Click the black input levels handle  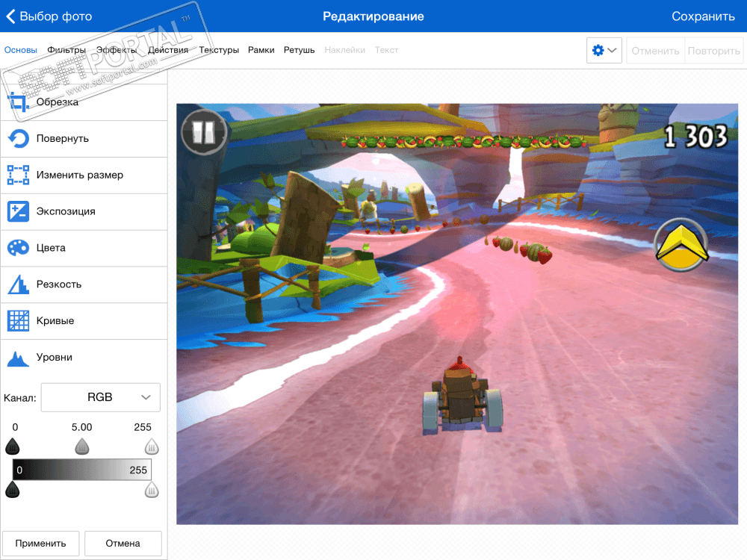coord(13,447)
